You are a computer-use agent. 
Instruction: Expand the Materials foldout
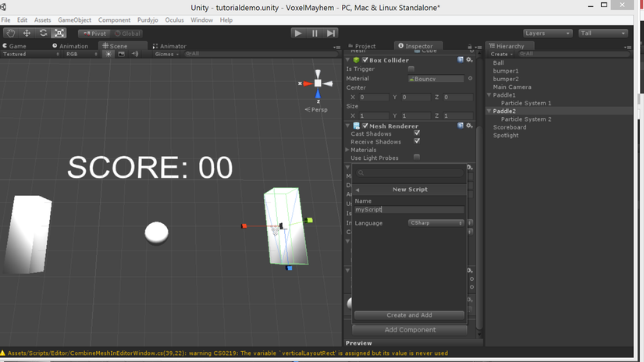348,150
